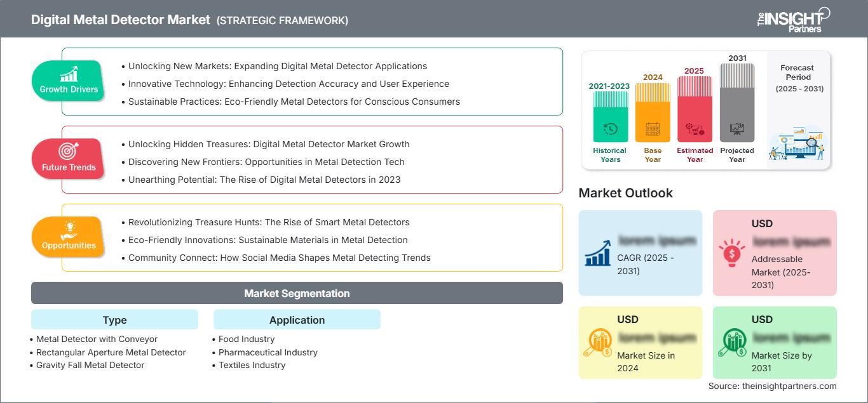Click the Growth Drivers bar chart icon
This screenshot has height=403, width=868.
[x=69, y=74]
